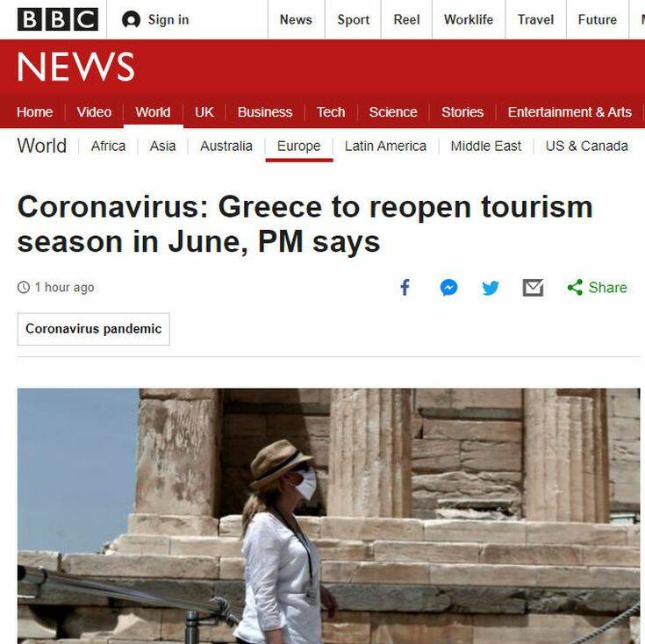Open the Middle East subsection
Image resolution: width=645 pixels, height=644 pixels.
(x=486, y=146)
